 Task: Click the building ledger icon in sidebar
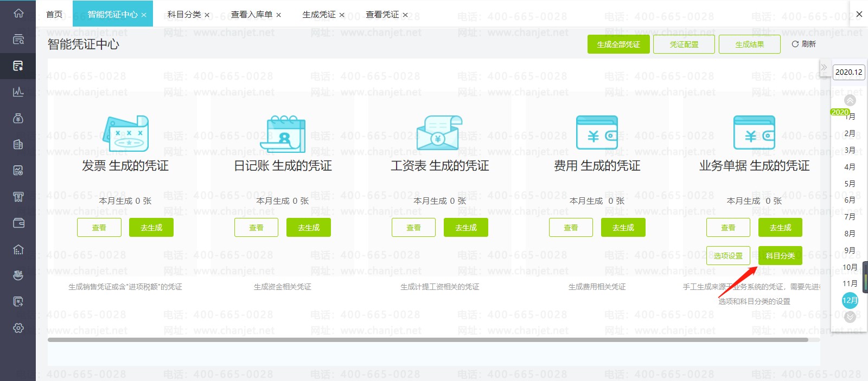(x=18, y=145)
